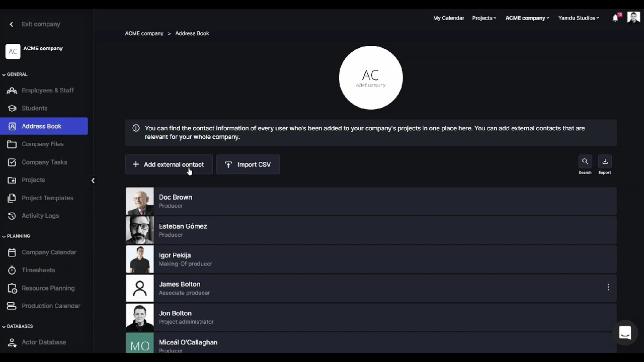Click Import CSV button
The height and width of the screenshot is (362, 644).
coord(248,164)
